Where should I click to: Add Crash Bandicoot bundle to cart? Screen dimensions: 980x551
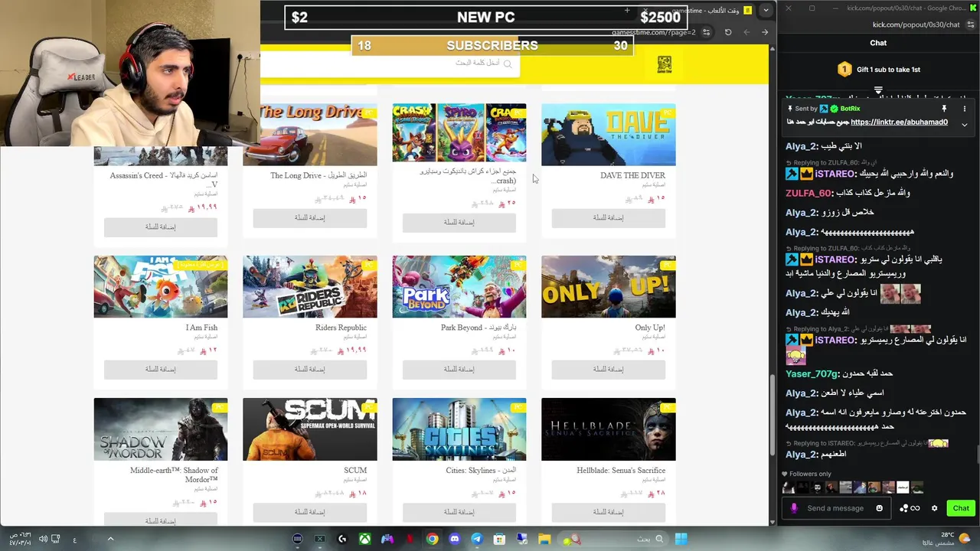pyautogui.click(x=459, y=222)
